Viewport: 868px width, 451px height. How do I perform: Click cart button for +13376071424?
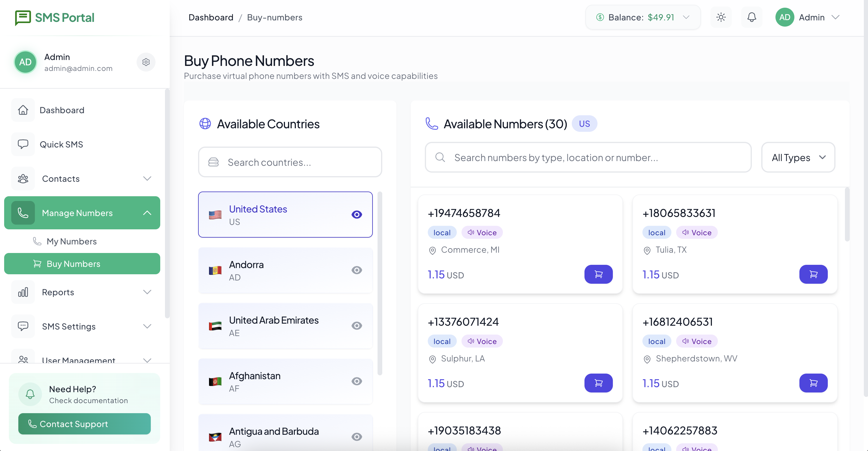click(x=598, y=383)
